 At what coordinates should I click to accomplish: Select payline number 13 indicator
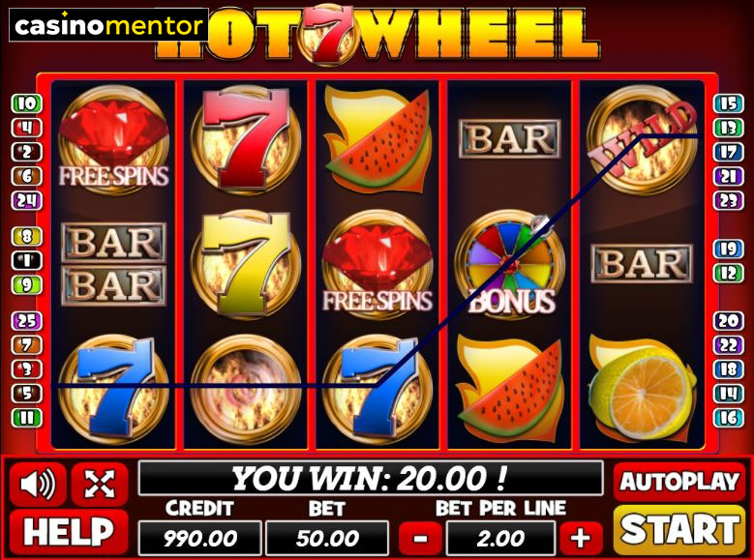(x=729, y=128)
